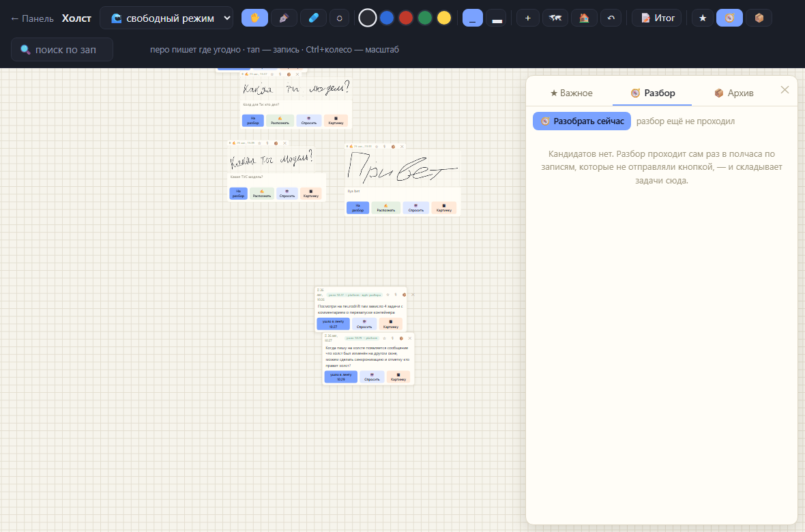Archive the Привет note with box icon

(393, 147)
